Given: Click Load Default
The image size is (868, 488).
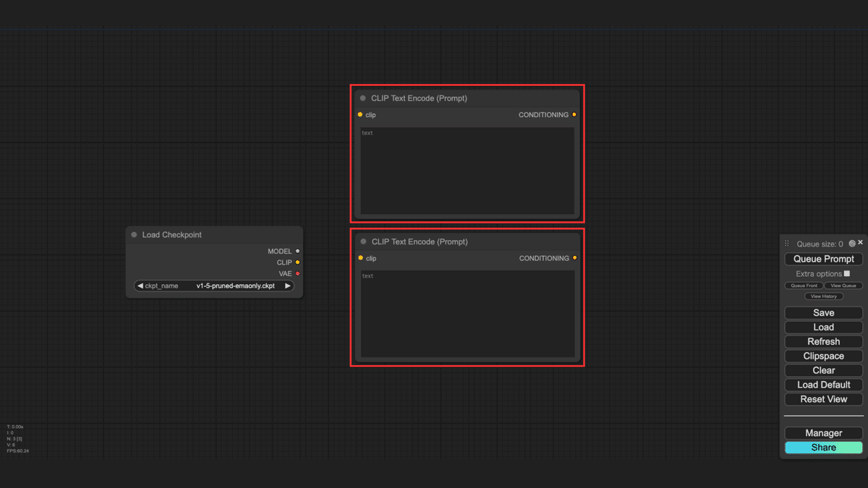Looking at the screenshot, I should coord(824,385).
